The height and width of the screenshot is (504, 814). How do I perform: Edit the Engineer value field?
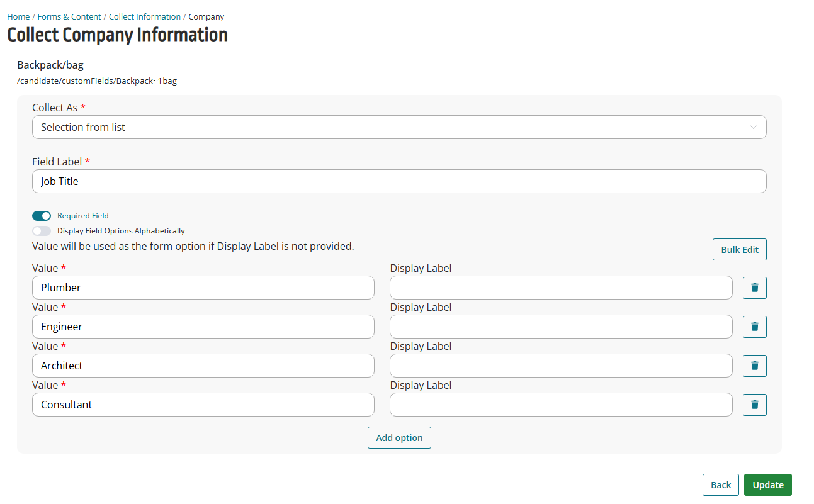203,327
